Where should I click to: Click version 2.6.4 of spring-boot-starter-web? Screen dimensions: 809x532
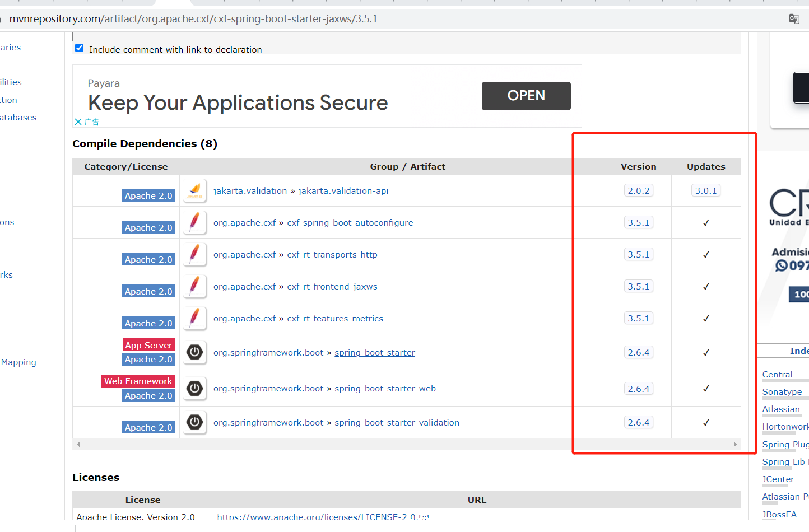(639, 389)
